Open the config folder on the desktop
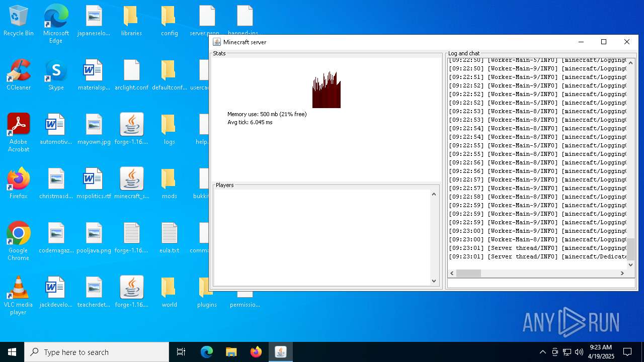 point(169,21)
